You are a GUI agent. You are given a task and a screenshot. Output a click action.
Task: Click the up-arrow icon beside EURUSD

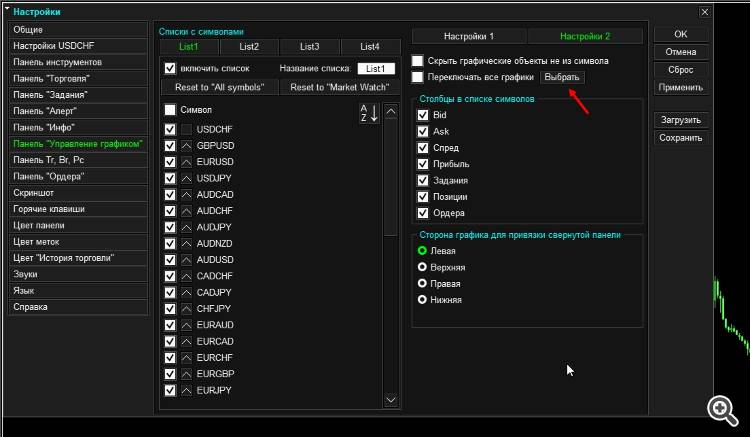pos(187,162)
